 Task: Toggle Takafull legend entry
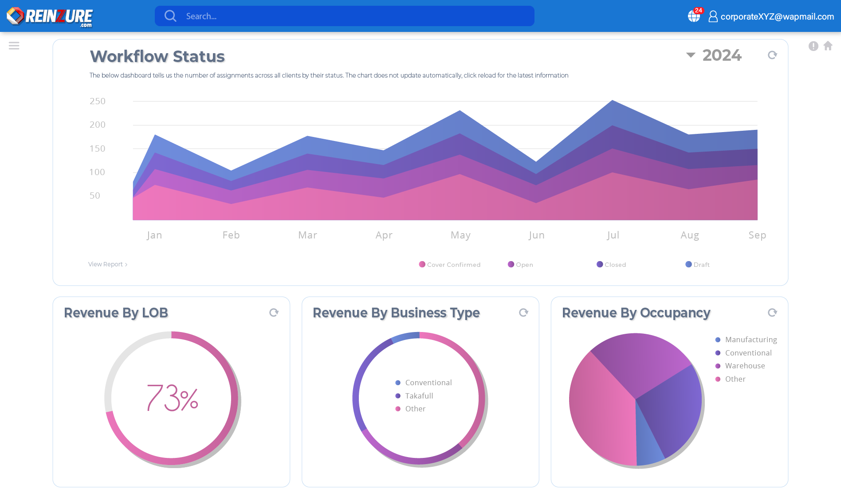(414, 396)
